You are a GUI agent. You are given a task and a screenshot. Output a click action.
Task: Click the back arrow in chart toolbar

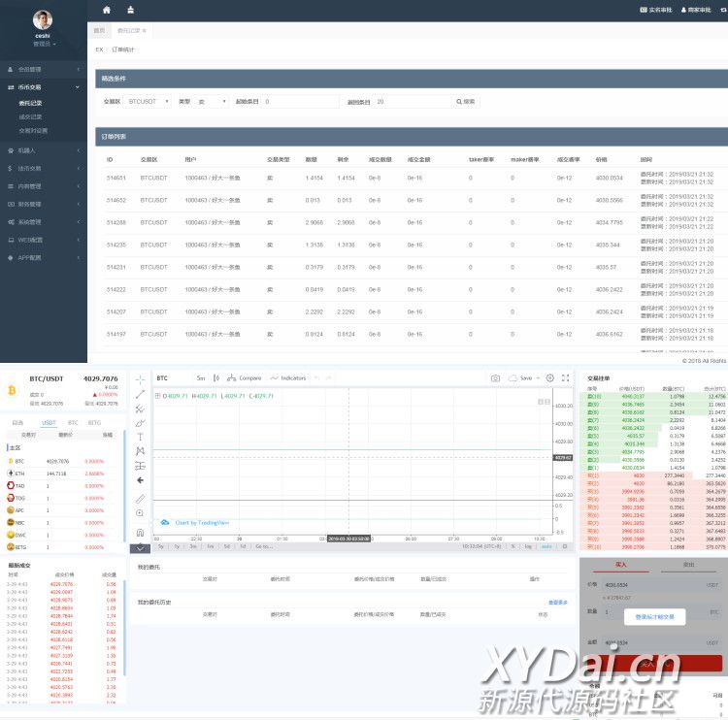coord(140,480)
